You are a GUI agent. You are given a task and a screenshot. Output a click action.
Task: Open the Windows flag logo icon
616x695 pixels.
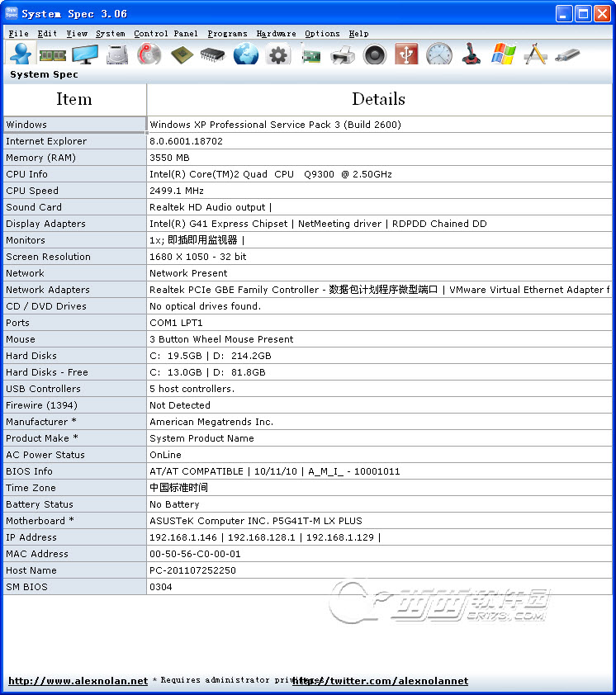click(504, 54)
